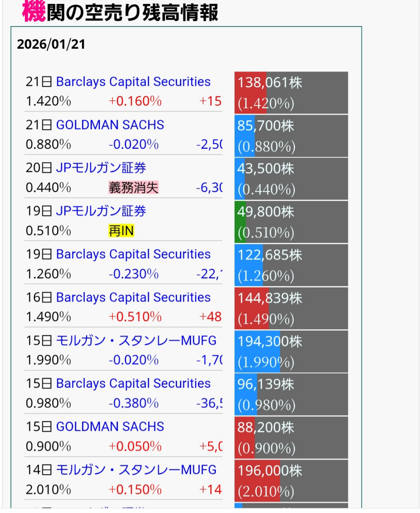Select the blue bar showing 194,300株
The width and height of the screenshot is (420, 513).
click(257, 351)
